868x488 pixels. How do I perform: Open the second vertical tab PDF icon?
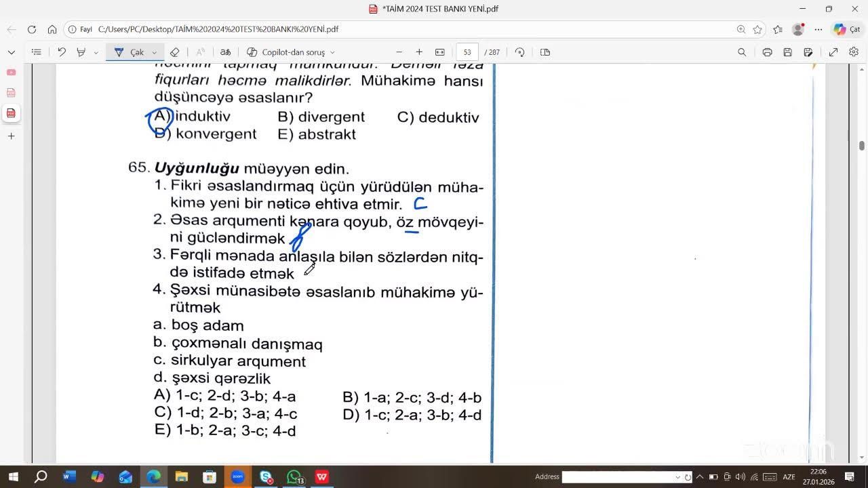[11, 92]
